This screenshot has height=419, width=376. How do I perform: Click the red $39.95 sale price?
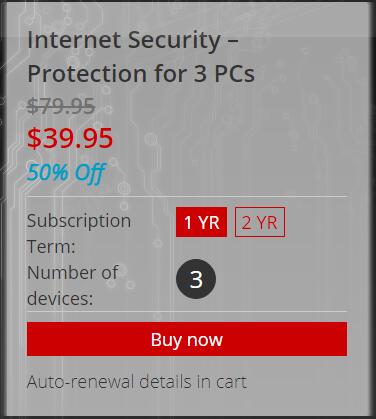(70, 138)
